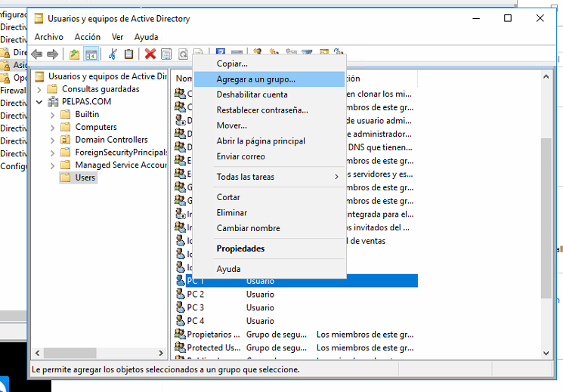This screenshot has width=563, height=392.
Task: Click the Back arrow toolbar icon
Action: pyautogui.click(x=37, y=54)
